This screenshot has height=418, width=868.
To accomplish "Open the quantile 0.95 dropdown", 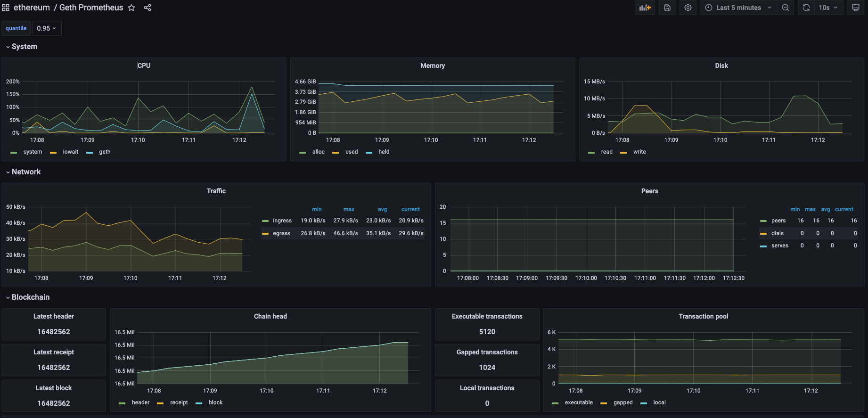I will coord(47,28).
